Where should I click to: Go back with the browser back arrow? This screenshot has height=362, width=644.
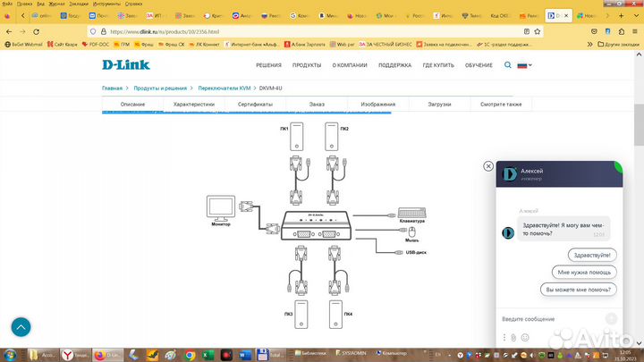[x=9, y=31]
